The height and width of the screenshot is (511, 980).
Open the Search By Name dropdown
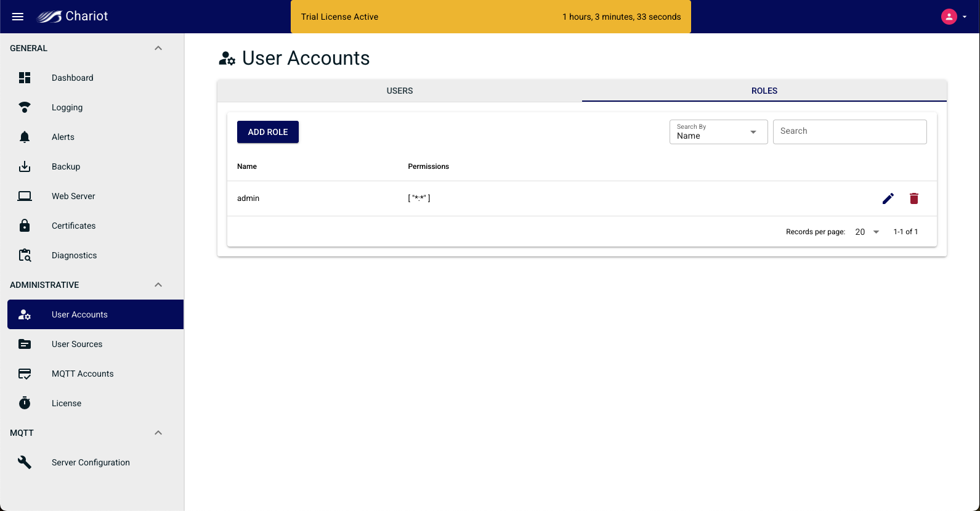(x=718, y=132)
